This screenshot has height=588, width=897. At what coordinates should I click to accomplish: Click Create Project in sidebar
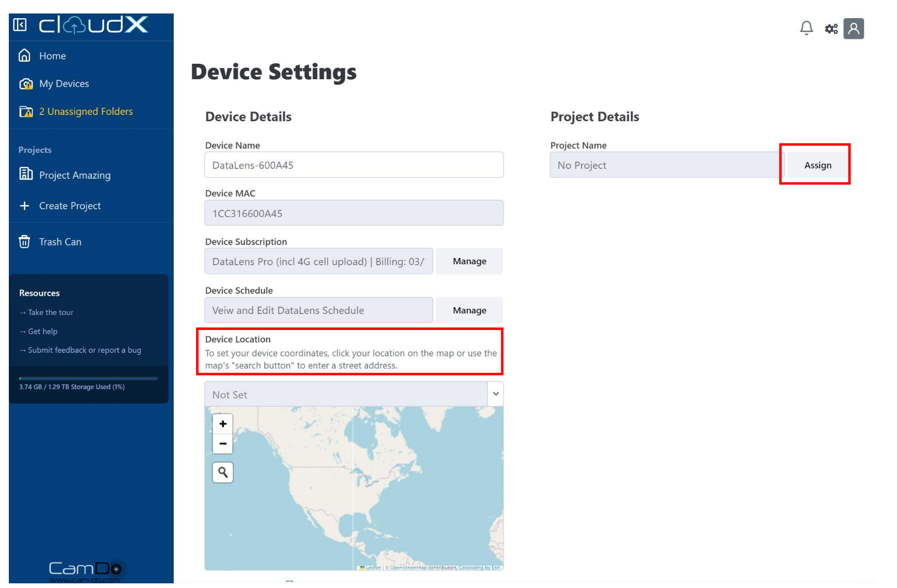point(69,206)
